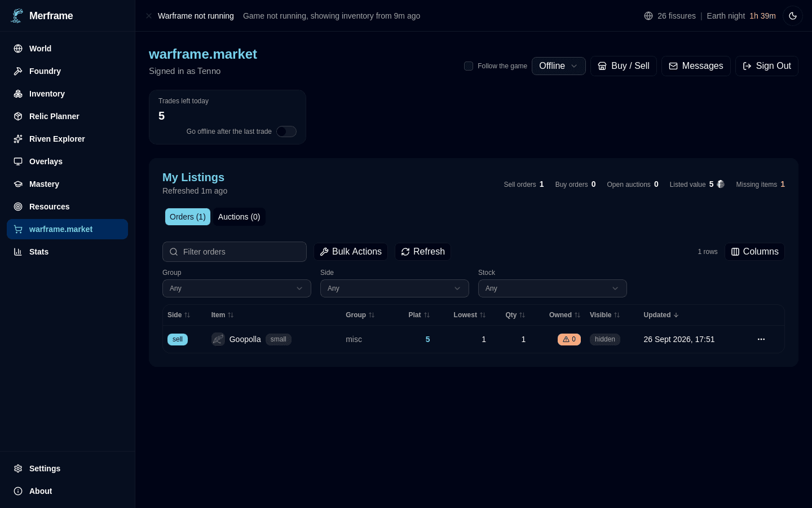Open the Offline status dropdown
812x508 pixels.
[x=559, y=66]
